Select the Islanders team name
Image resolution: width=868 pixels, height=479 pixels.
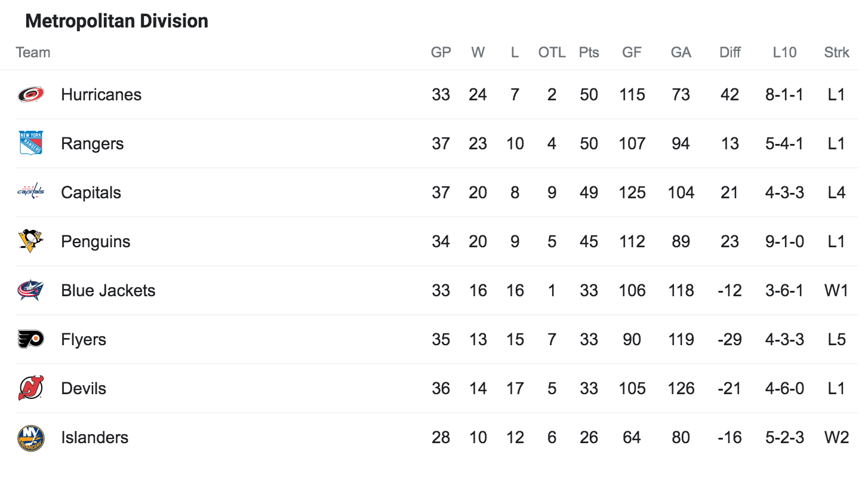click(x=94, y=437)
